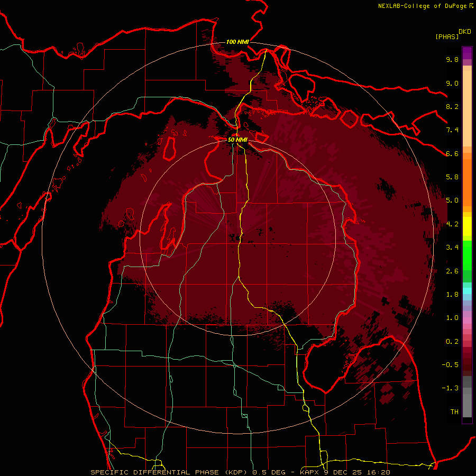Pick the bright green band on color scale
The width and height of the screenshot is (476, 476).
click(467, 255)
